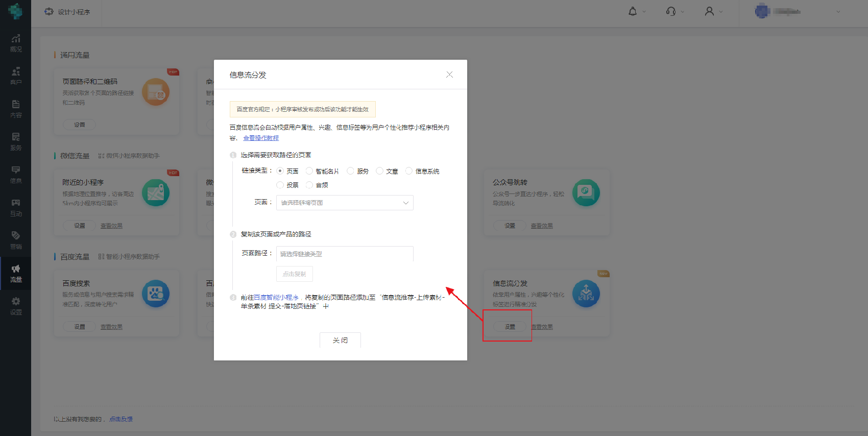This screenshot has width=868, height=436.
Task: Open 内容 in the left sidebar
Action: [x=16, y=109]
